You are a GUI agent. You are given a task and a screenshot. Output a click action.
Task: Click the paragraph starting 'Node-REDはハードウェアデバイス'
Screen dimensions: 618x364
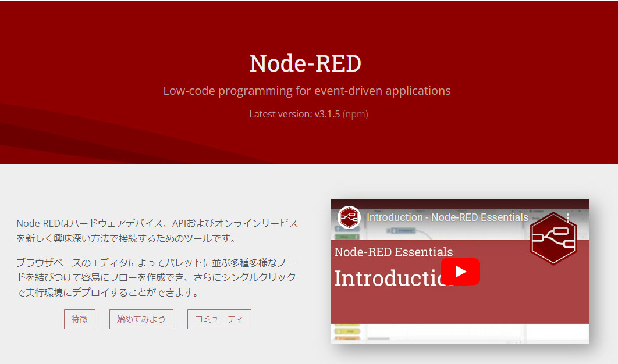coord(157,230)
